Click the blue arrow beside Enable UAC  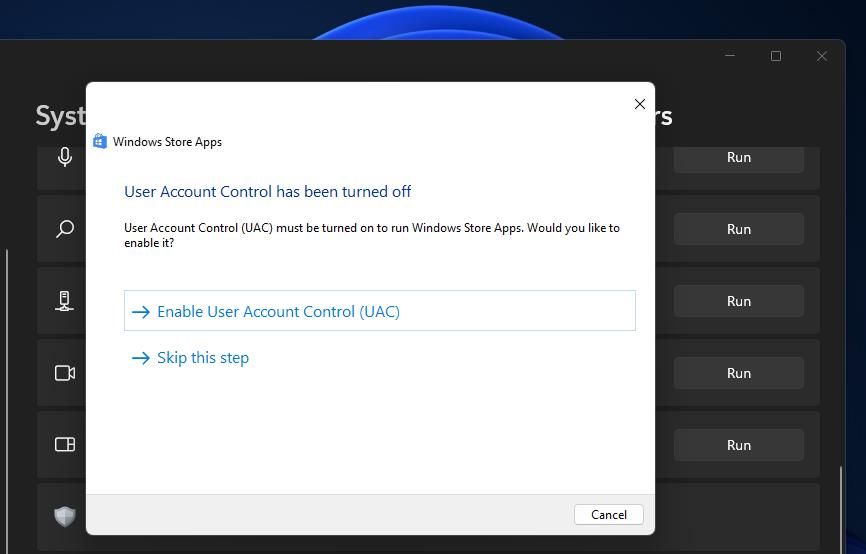click(141, 312)
